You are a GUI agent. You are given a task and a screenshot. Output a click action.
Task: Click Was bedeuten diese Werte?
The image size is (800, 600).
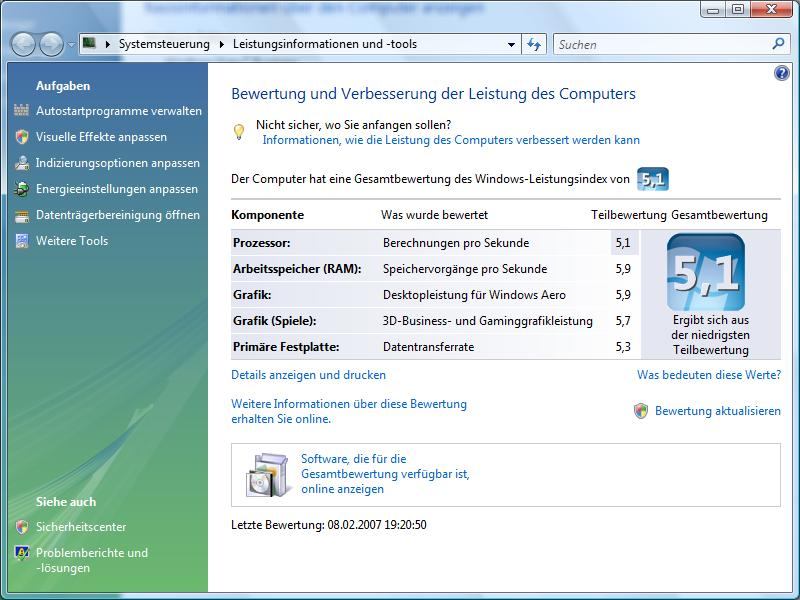709,375
